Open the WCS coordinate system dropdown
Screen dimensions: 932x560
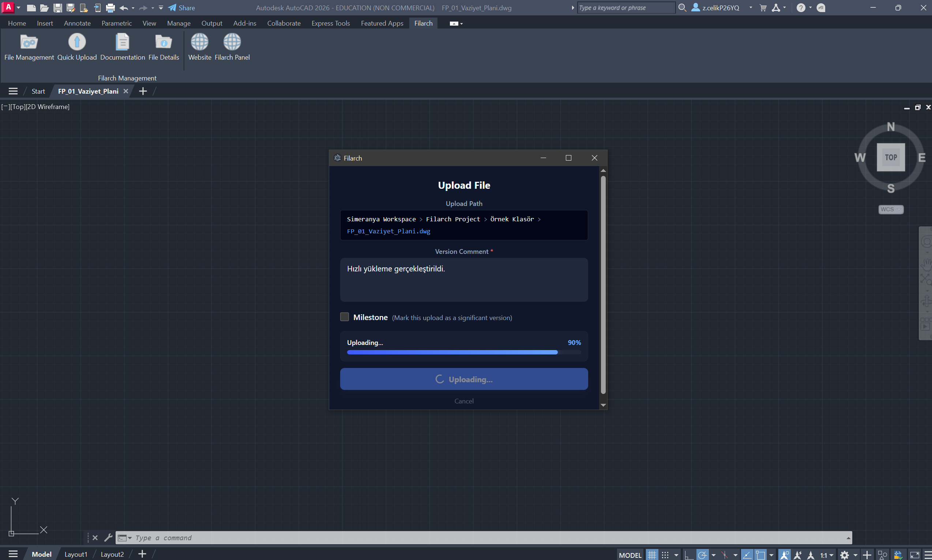(x=891, y=209)
